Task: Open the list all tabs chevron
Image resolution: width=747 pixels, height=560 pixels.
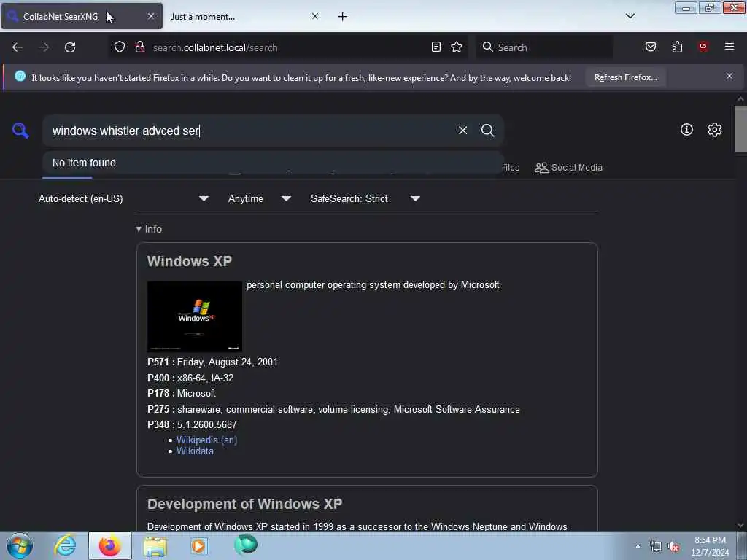Action: 630,16
